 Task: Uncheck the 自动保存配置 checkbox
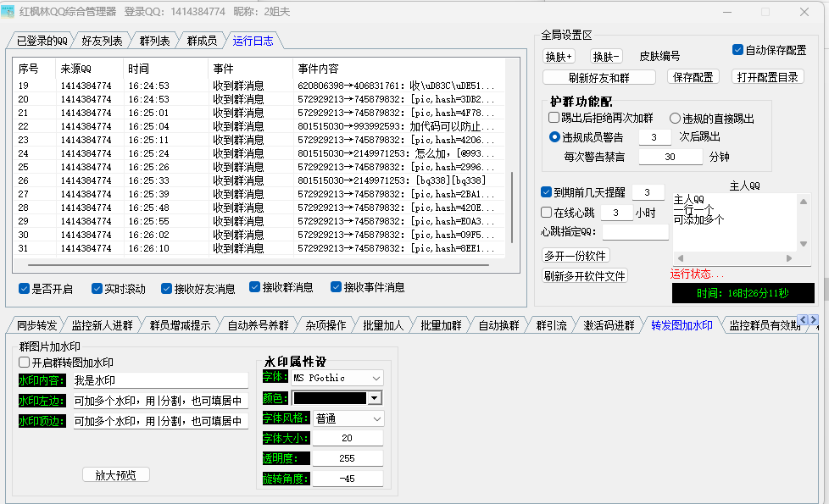[737, 50]
